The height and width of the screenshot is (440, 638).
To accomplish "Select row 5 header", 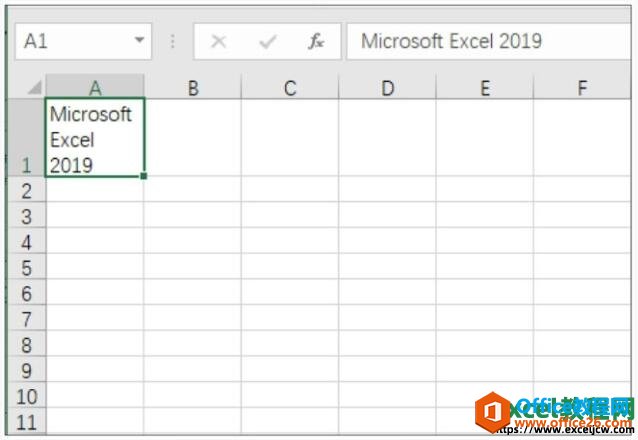I will click(x=26, y=266).
